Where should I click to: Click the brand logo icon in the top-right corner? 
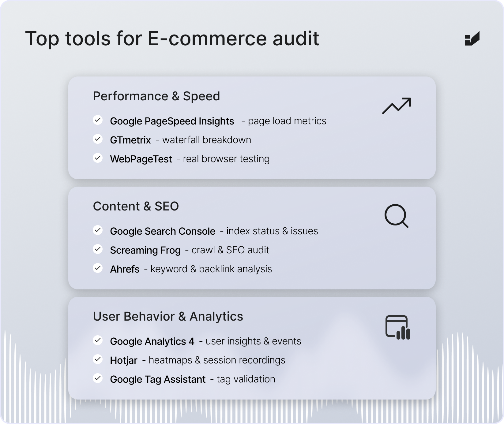pos(472,39)
